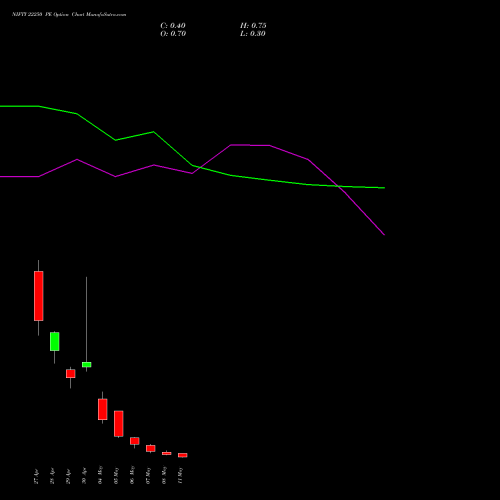
Task: Click the 27 Apr date label
Action: pyautogui.click(x=36, y=476)
